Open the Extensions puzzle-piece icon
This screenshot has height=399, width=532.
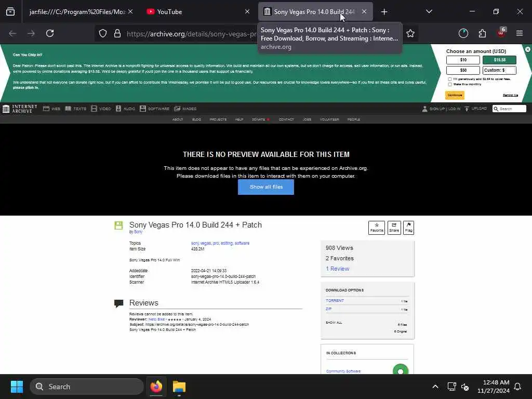(x=482, y=33)
